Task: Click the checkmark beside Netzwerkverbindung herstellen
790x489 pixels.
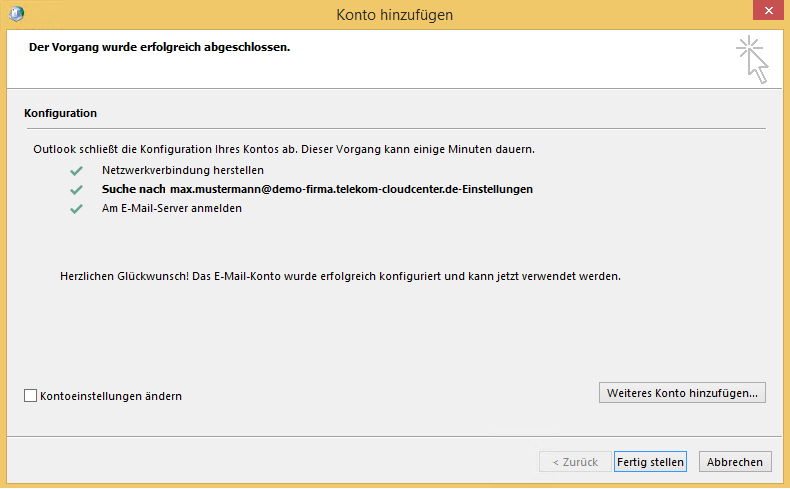Action: click(76, 170)
